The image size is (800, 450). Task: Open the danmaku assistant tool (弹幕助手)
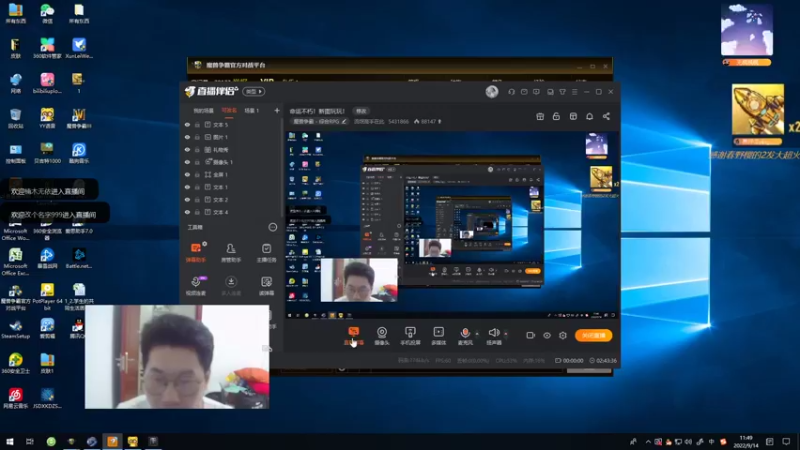pyautogui.click(x=196, y=253)
